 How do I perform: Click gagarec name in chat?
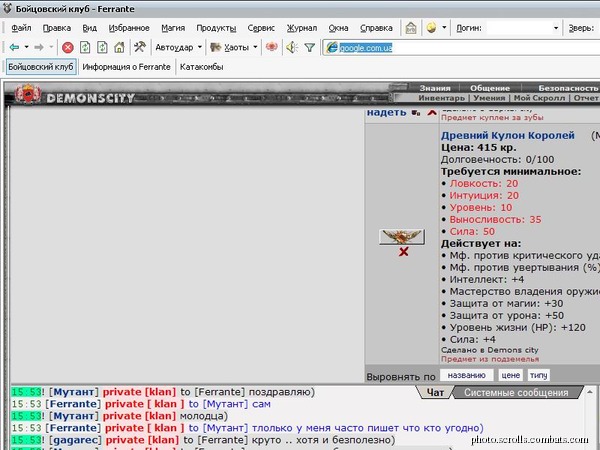(75, 440)
